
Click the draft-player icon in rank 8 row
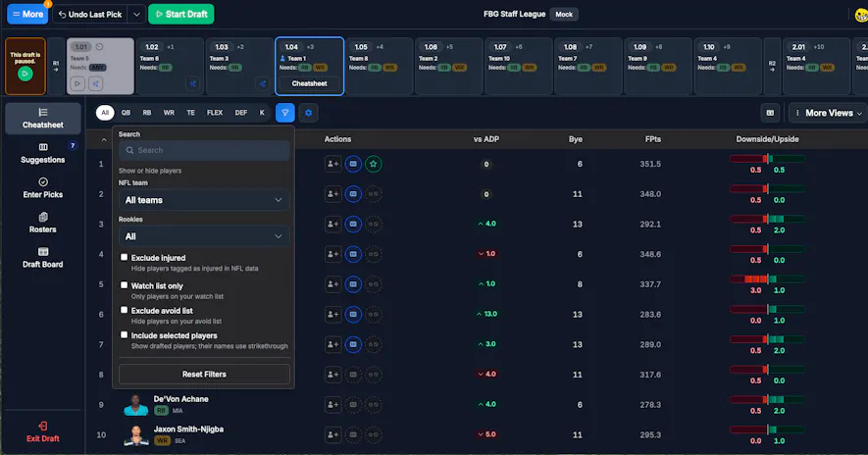(x=332, y=375)
